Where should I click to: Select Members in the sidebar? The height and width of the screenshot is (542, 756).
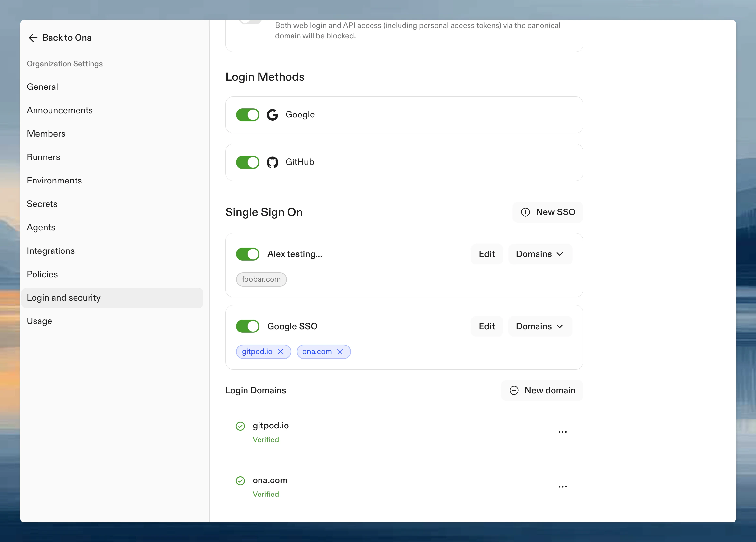[x=46, y=134]
